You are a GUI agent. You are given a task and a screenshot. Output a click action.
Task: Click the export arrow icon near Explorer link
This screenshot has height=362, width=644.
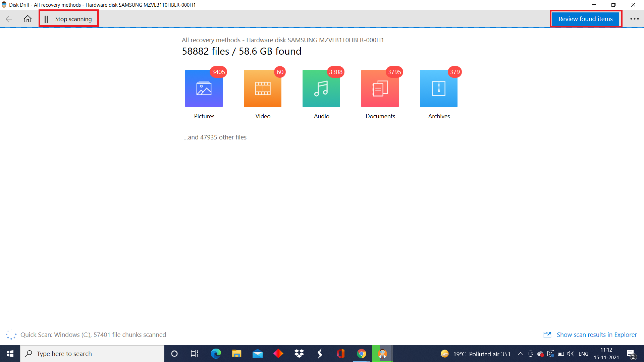click(x=547, y=335)
